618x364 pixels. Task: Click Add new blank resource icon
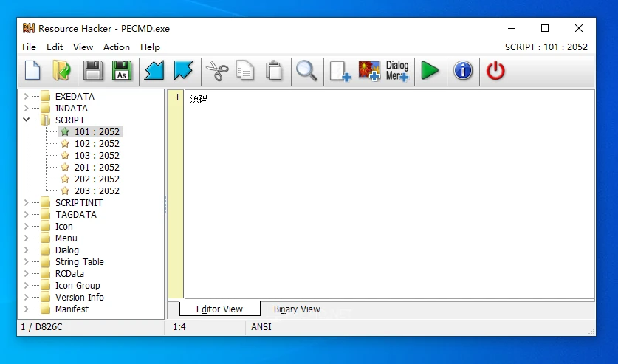click(x=340, y=72)
